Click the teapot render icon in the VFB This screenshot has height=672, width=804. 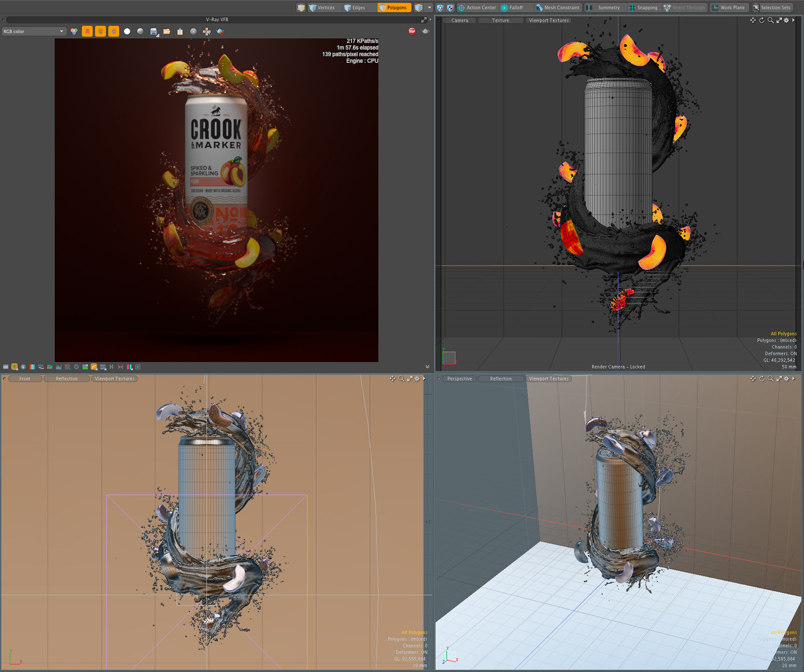(425, 31)
